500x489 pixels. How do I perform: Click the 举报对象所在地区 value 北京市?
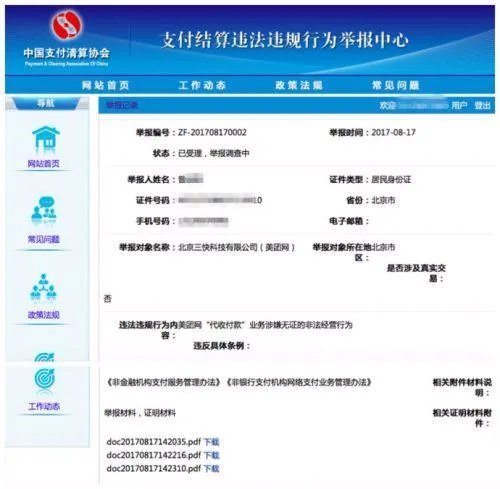pyautogui.click(x=383, y=247)
